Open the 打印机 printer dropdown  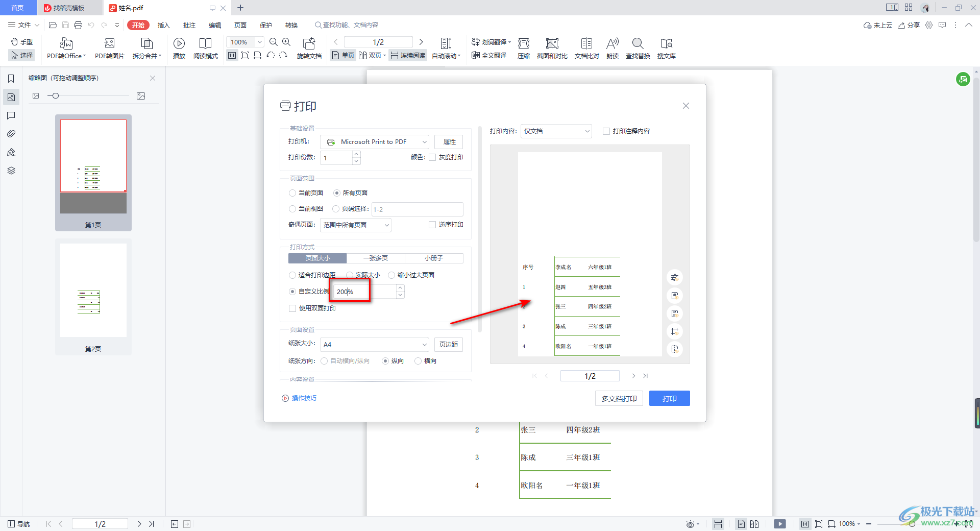[x=375, y=142]
